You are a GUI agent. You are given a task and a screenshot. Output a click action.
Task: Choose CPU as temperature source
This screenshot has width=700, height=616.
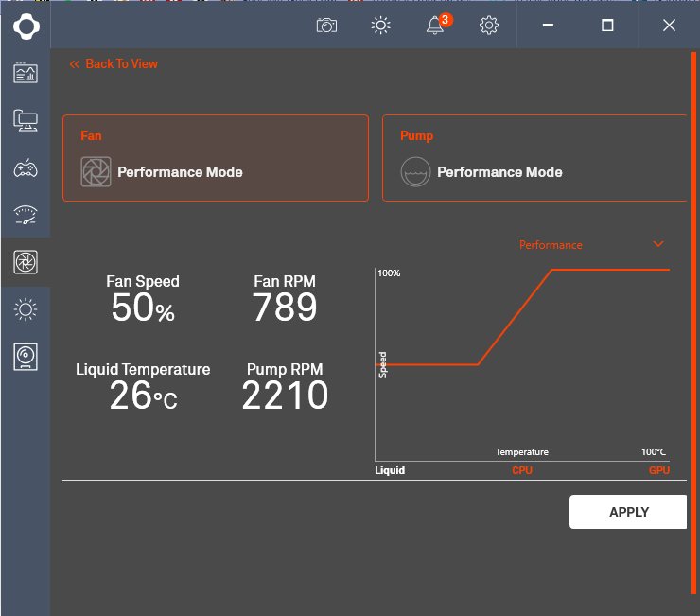pos(522,470)
